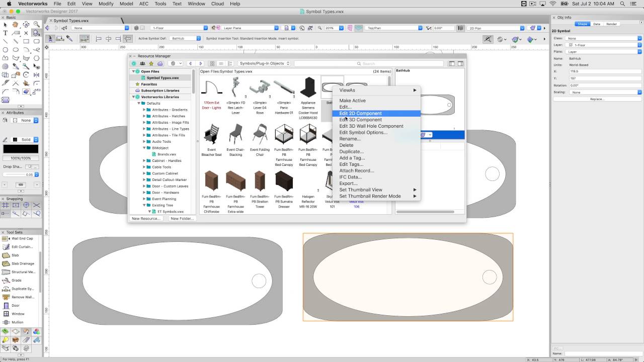Open the Top/Plan view dropdown
The width and height of the screenshot is (644, 362).
[394, 28]
